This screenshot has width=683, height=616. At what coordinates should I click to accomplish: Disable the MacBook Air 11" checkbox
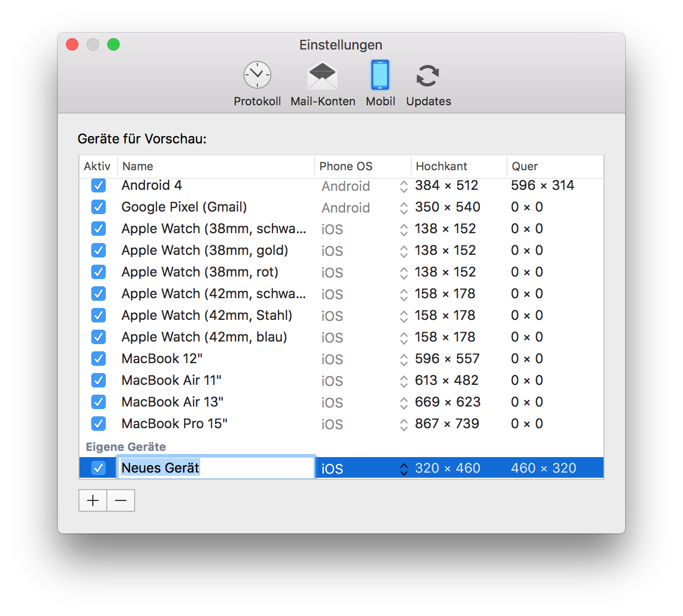(x=99, y=380)
